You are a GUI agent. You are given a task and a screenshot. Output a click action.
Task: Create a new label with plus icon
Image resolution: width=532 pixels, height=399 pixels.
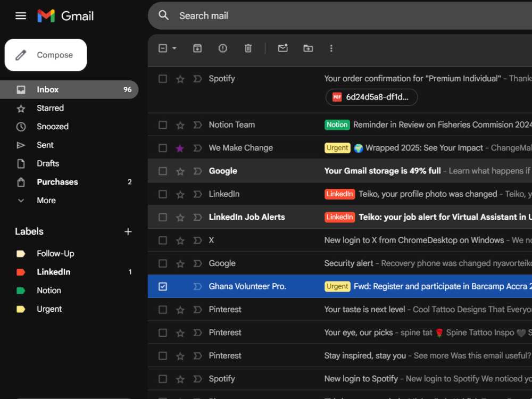tap(128, 231)
